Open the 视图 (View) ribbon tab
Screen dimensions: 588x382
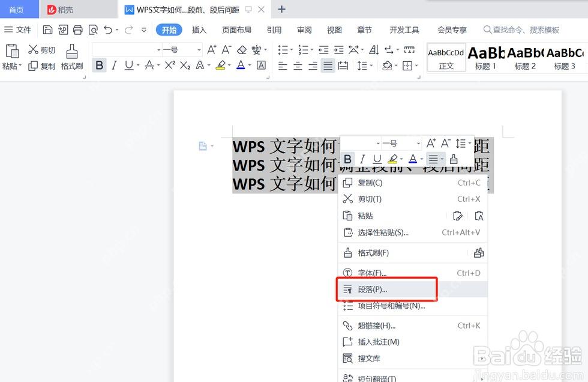[x=334, y=29]
